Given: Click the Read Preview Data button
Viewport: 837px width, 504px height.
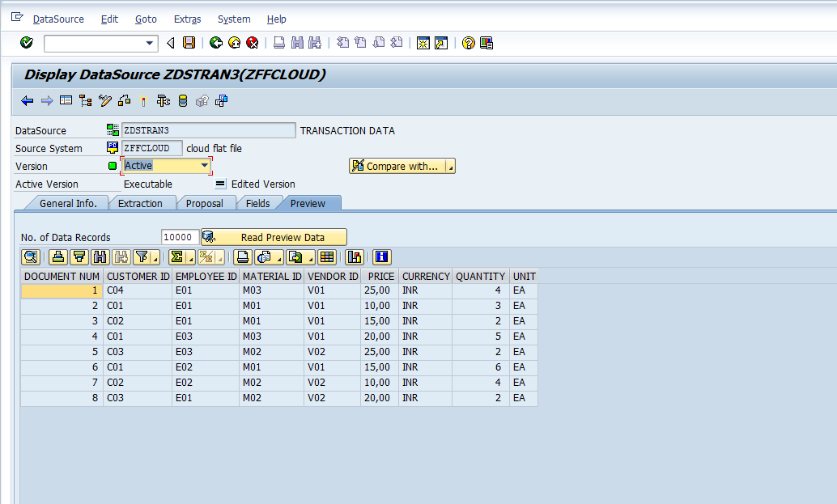Looking at the screenshot, I should tap(274, 236).
